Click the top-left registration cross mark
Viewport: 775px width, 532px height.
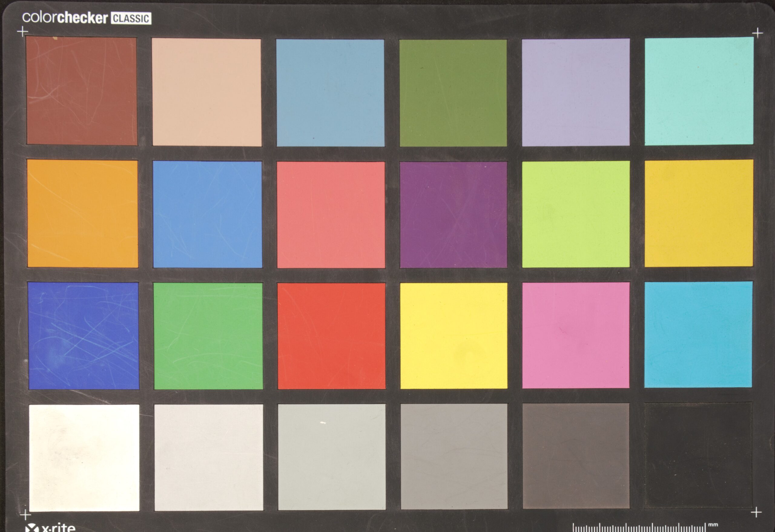point(22,32)
